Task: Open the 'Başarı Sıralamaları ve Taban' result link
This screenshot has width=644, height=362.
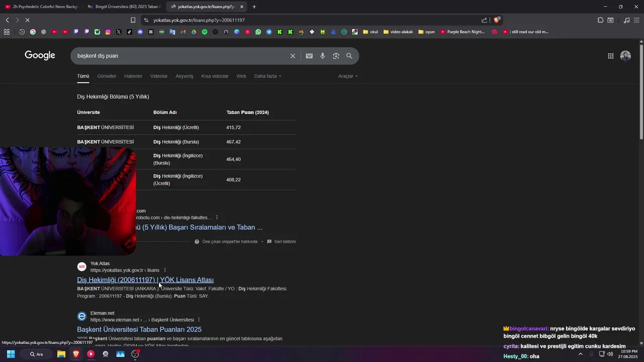Action: 199,227
